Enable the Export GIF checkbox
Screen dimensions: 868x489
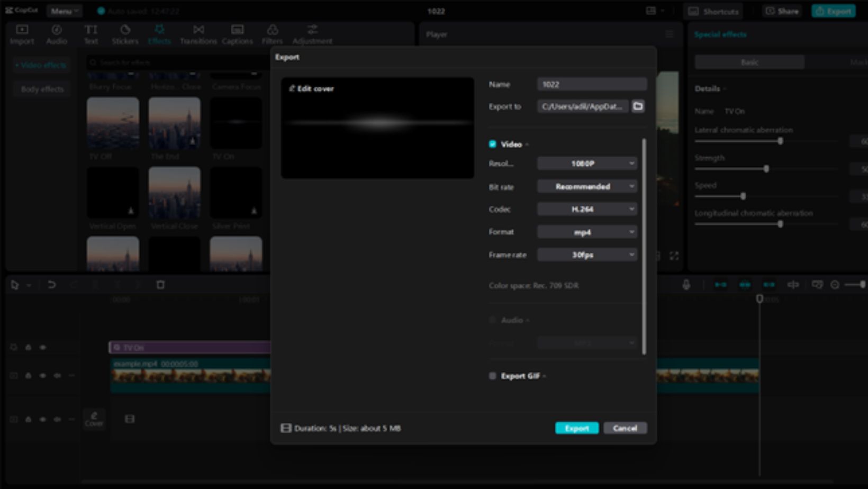493,376
